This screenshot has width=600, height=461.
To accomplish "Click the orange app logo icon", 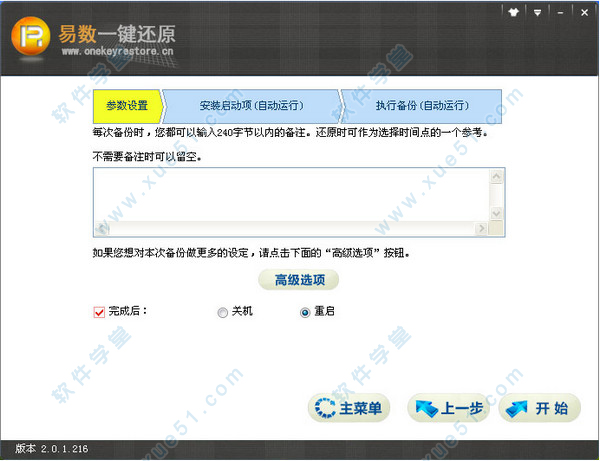I will click(31, 36).
